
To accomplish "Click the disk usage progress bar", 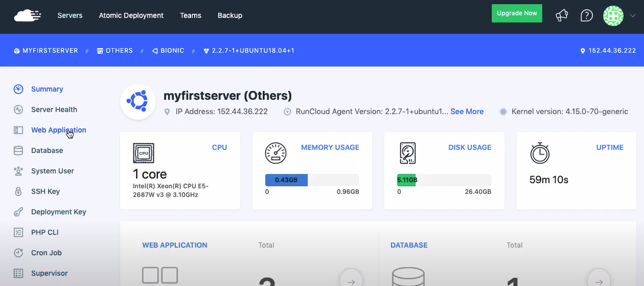I will [x=444, y=180].
